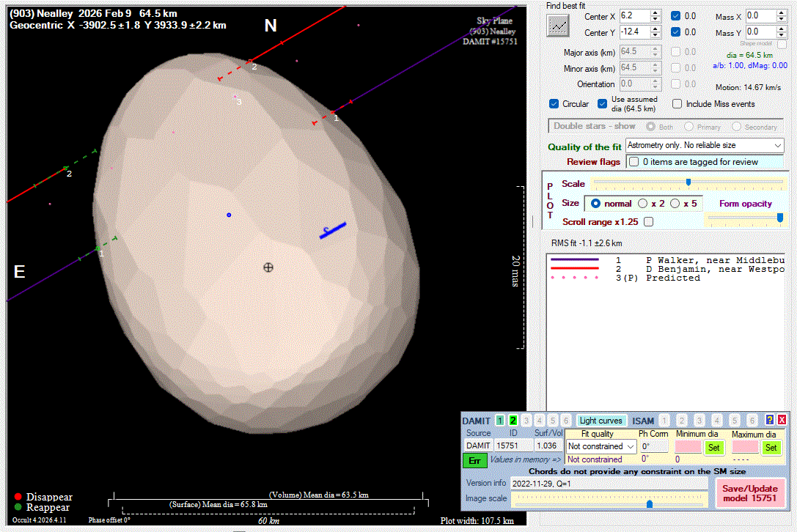Viewport: 797px width, 532px height.
Task: Select DAMIT model number 2
Action: [x=513, y=421]
